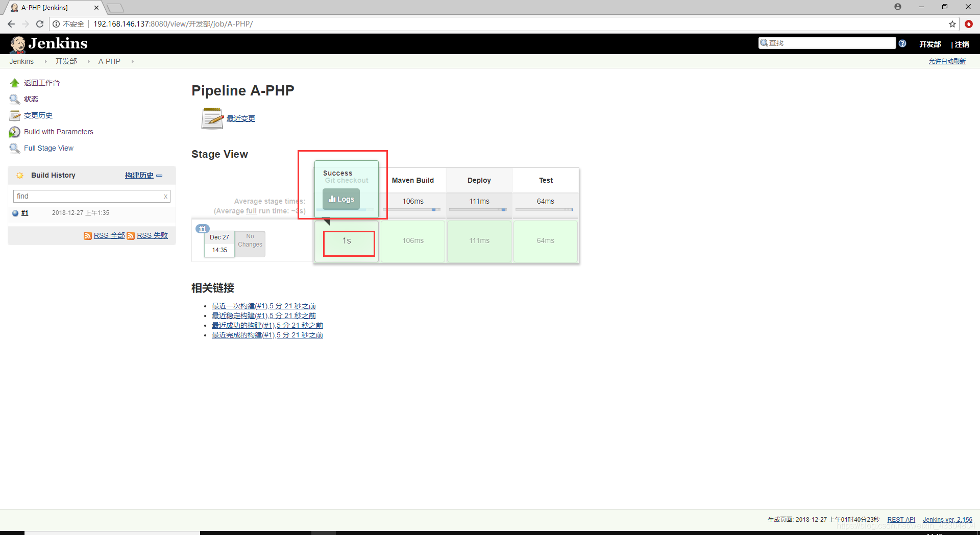Click the Deploy average progress bar
This screenshot has width=980, height=535.
[479, 209]
